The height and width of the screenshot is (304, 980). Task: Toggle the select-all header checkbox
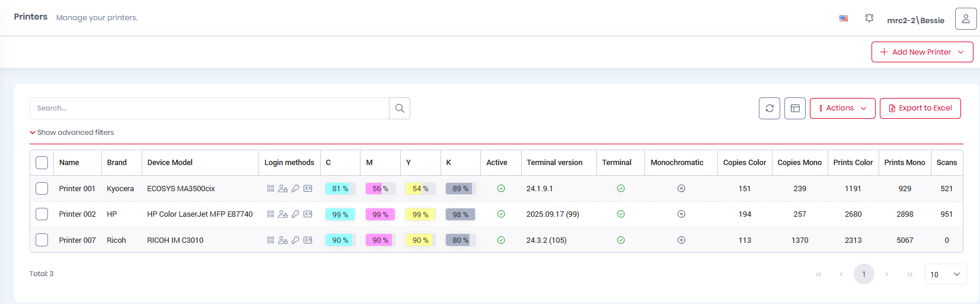42,163
